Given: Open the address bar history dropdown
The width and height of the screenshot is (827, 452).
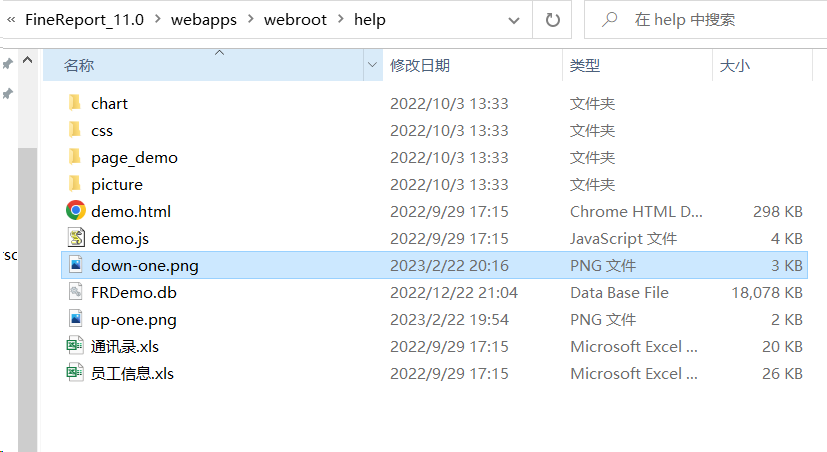Looking at the screenshot, I should click(x=514, y=21).
